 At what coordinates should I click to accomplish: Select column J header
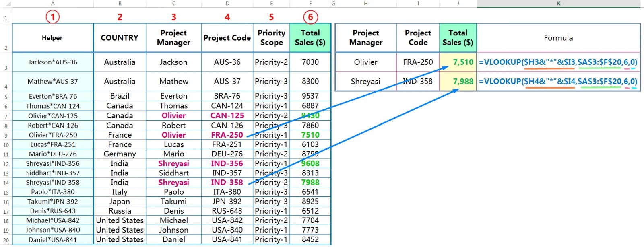click(x=458, y=3)
